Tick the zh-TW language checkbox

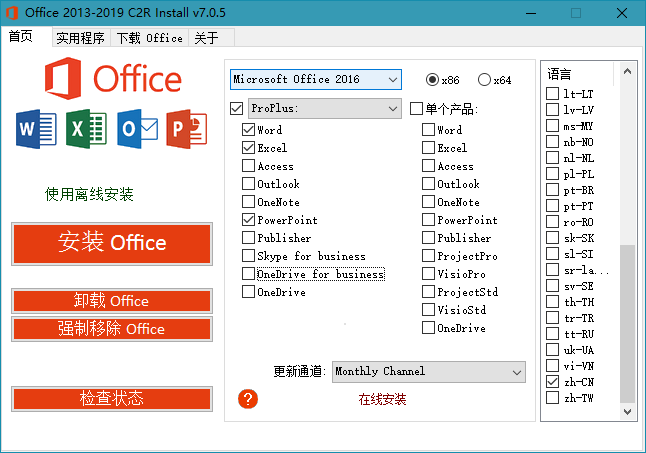click(553, 398)
